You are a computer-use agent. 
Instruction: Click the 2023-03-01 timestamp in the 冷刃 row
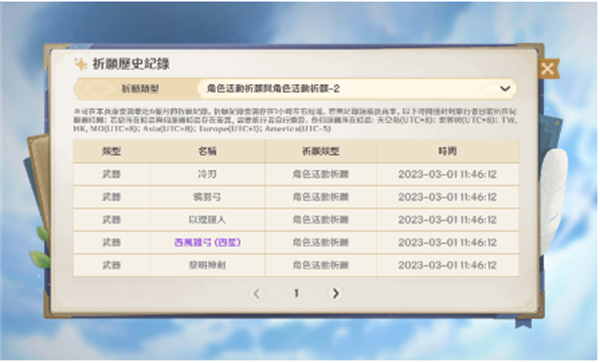pos(447,174)
